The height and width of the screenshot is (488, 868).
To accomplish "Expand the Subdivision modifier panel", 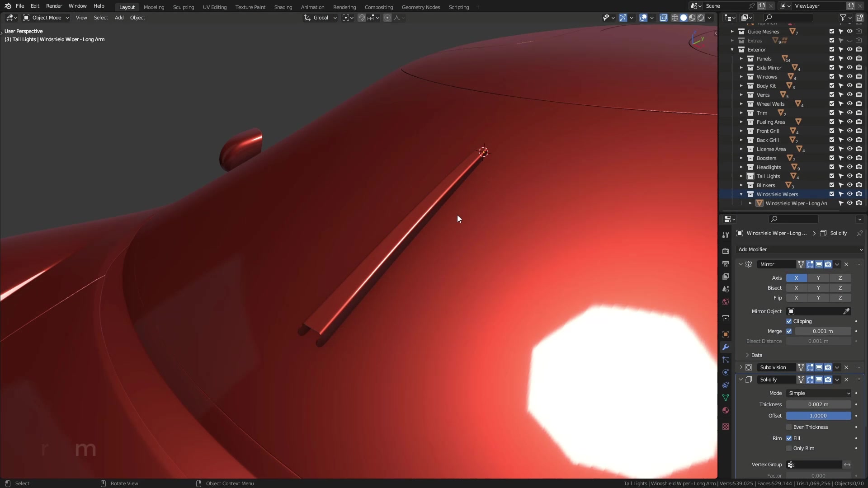I will tap(741, 367).
